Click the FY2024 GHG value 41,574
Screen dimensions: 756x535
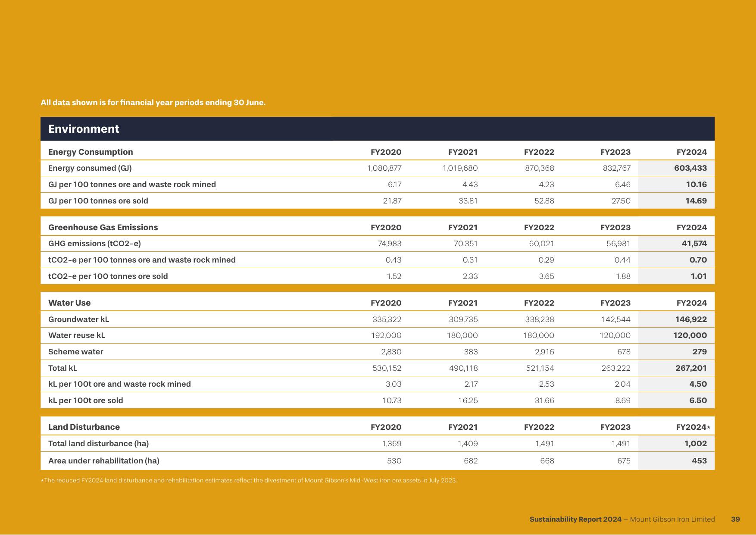[x=694, y=244]
